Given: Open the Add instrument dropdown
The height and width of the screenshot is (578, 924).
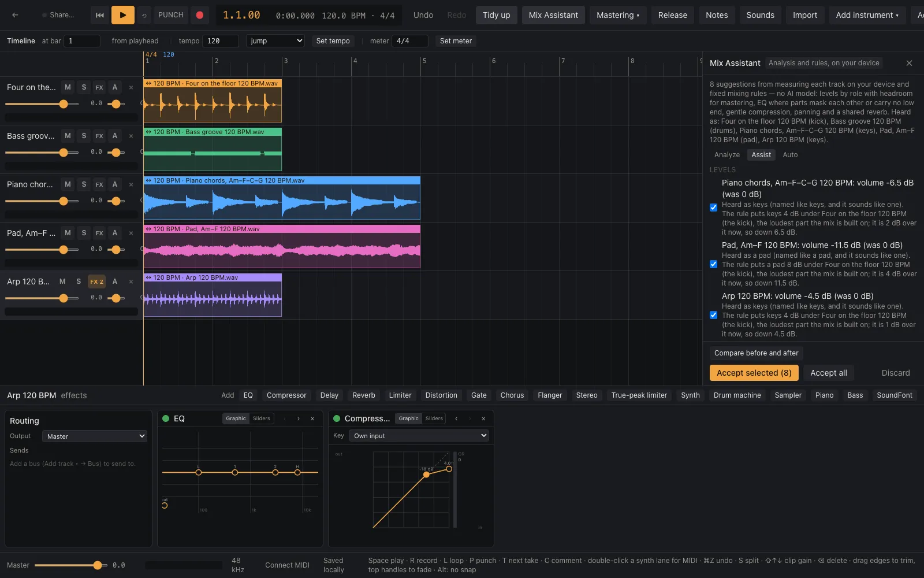Looking at the screenshot, I should click(x=867, y=15).
